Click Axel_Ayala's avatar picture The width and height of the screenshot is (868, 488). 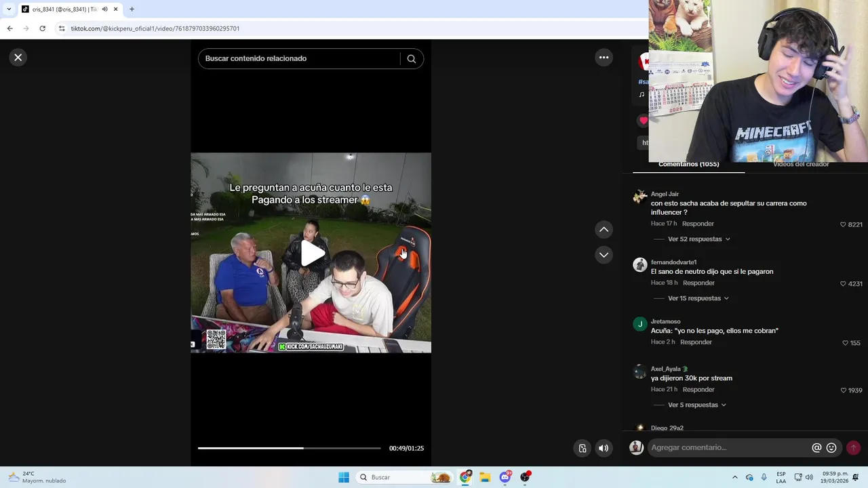tap(639, 371)
